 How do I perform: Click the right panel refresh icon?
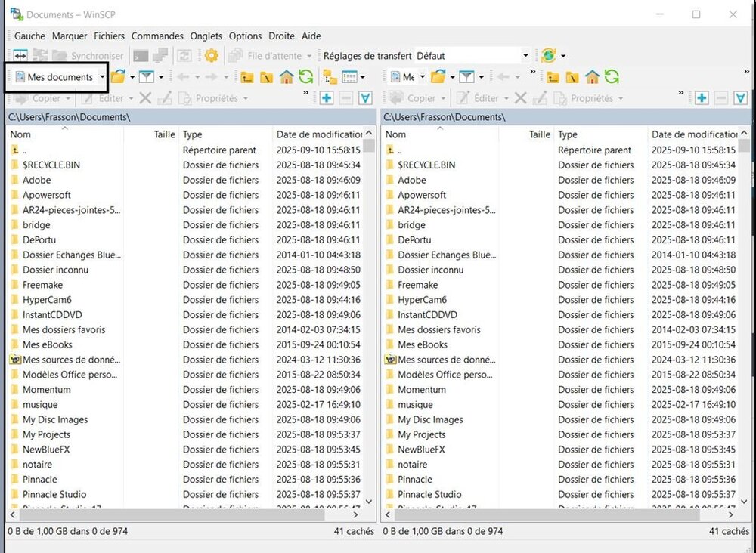pos(612,77)
